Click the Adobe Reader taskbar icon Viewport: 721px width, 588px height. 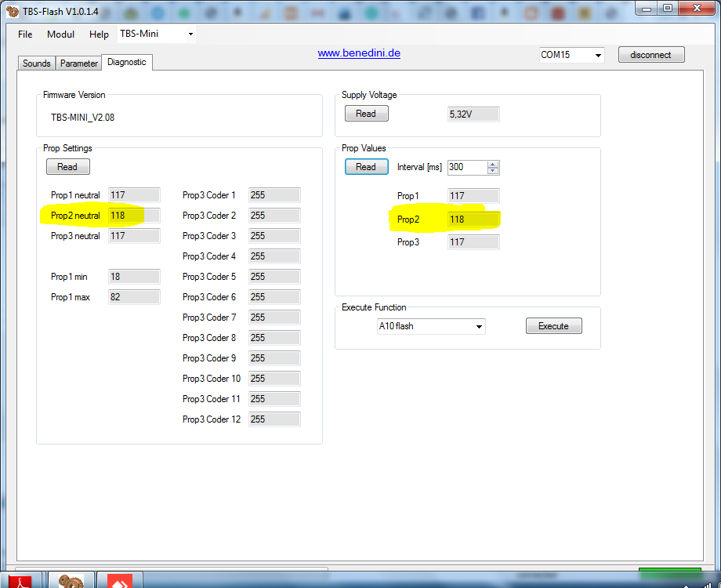(23, 580)
